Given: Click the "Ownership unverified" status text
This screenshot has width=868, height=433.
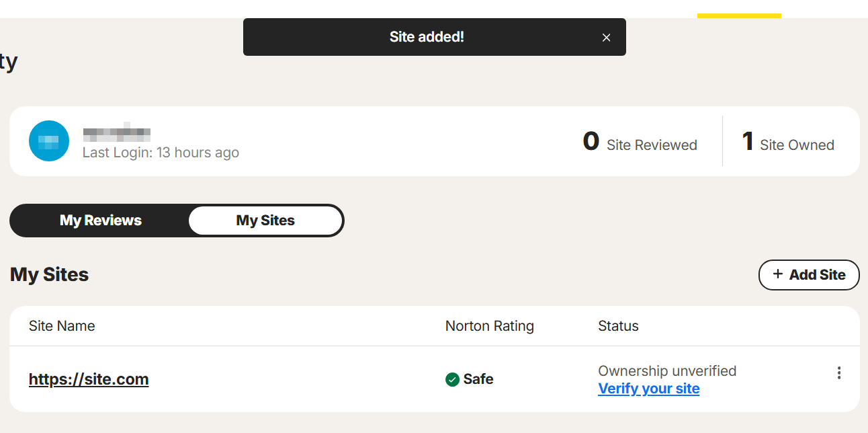Looking at the screenshot, I should pyautogui.click(x=667, y=371).
